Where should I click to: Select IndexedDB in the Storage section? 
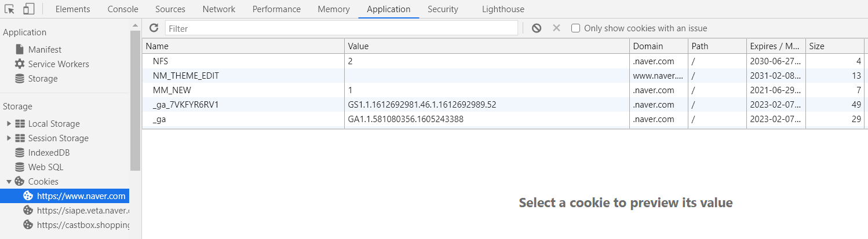tap(49, 153)
